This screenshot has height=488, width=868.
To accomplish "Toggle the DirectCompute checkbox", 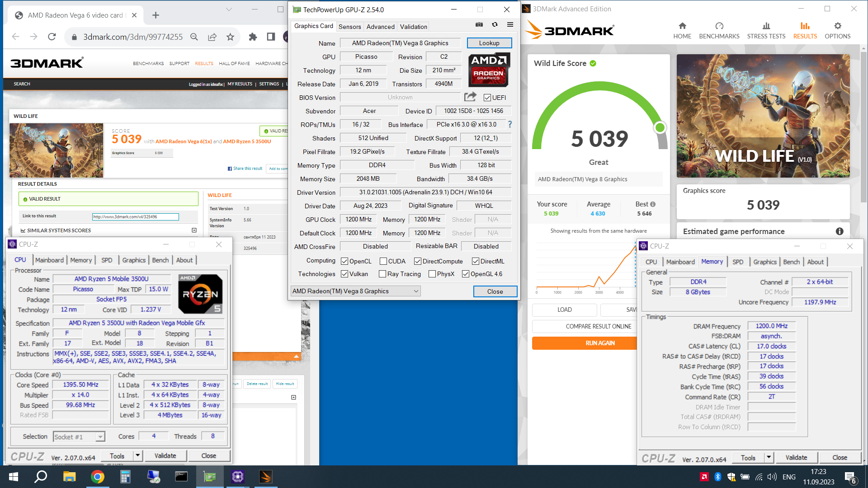I will (418, 261).
